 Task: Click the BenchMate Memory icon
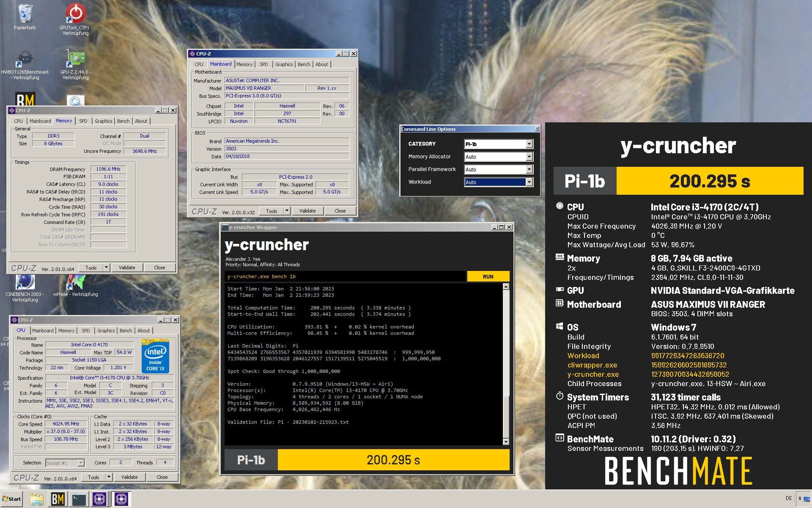(560, 257)
